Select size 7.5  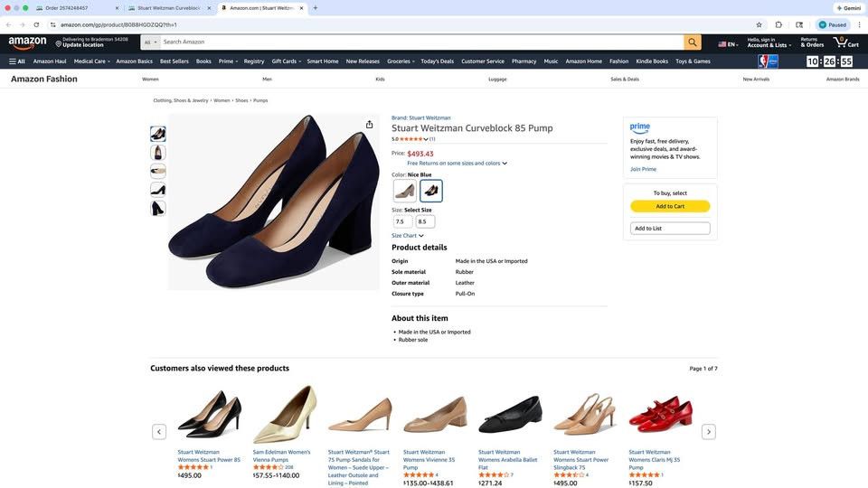coord(402,221)
